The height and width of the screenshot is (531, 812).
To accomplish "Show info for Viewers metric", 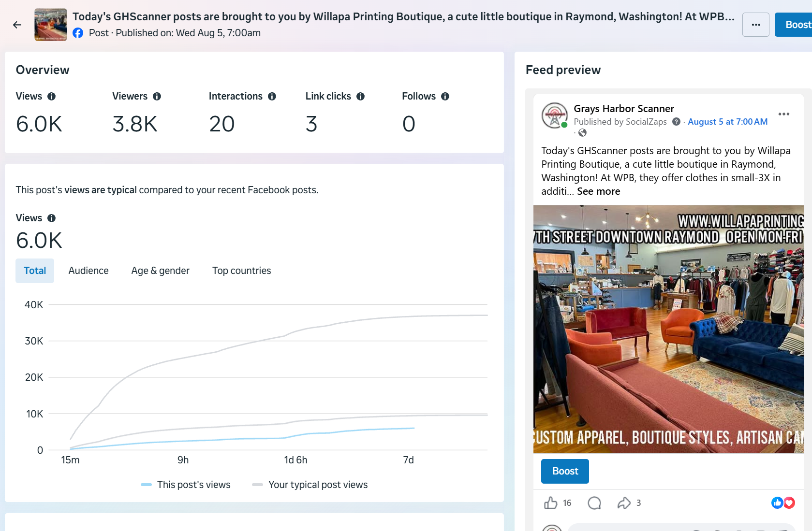I will coord(157,96).
